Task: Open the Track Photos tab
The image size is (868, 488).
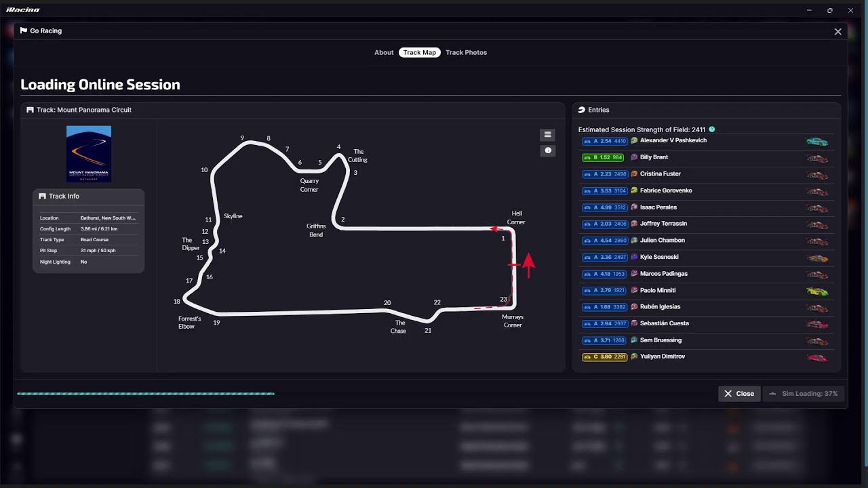Action: pos(467,52)
